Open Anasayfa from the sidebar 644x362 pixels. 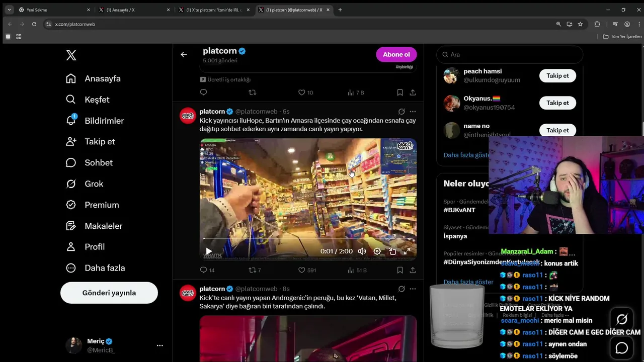[94, 78]
